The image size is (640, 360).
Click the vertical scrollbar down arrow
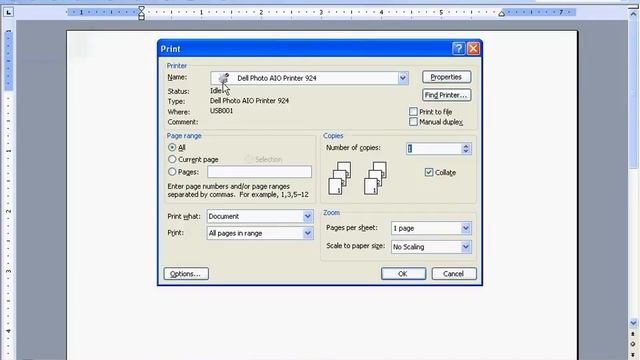633,323
